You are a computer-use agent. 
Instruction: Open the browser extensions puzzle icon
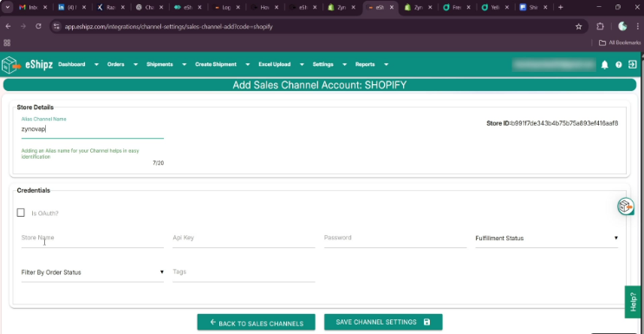point(600,27)
